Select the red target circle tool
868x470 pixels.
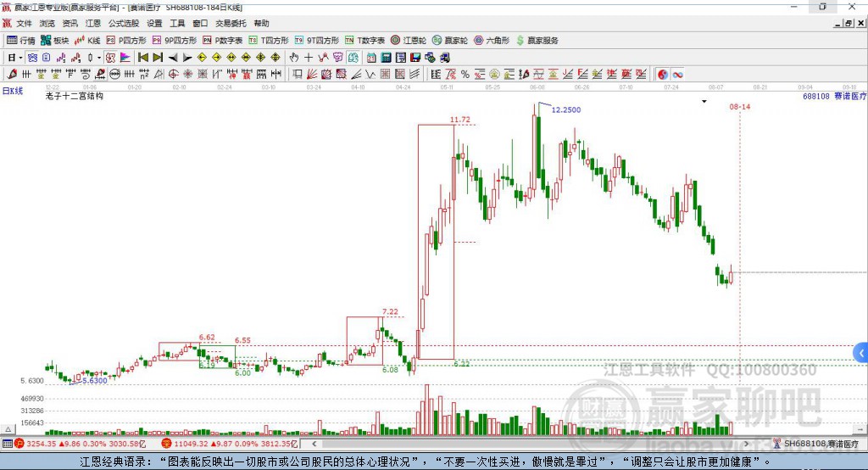click(x=173, y=75)
